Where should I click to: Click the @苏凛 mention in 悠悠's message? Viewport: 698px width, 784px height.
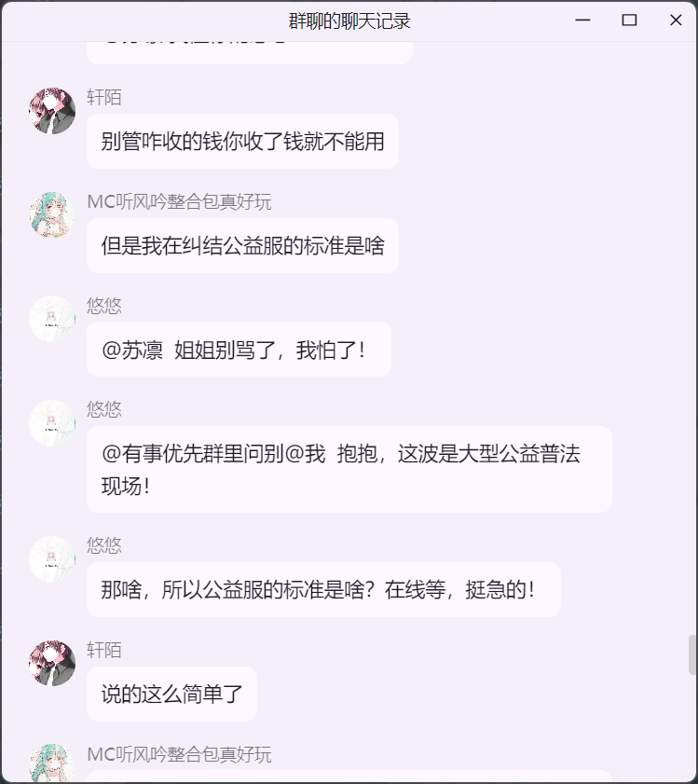click(x=132, y=350)
